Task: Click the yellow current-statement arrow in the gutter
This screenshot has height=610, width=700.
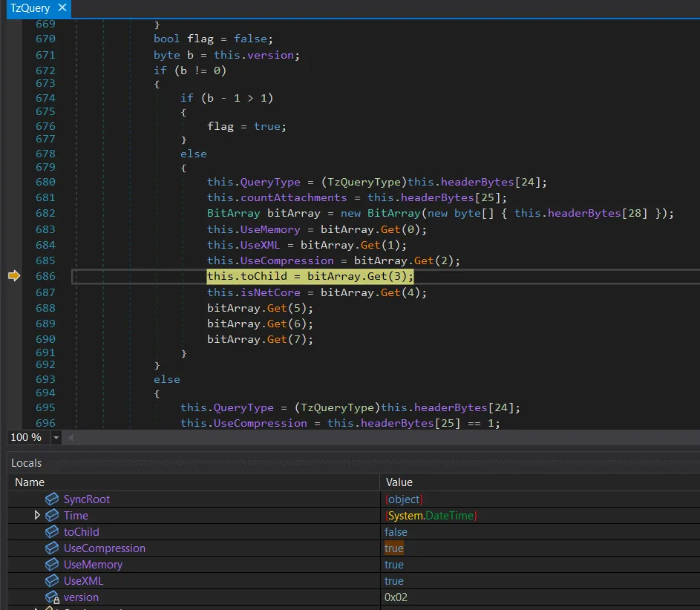Action: [x=14, y=276]
